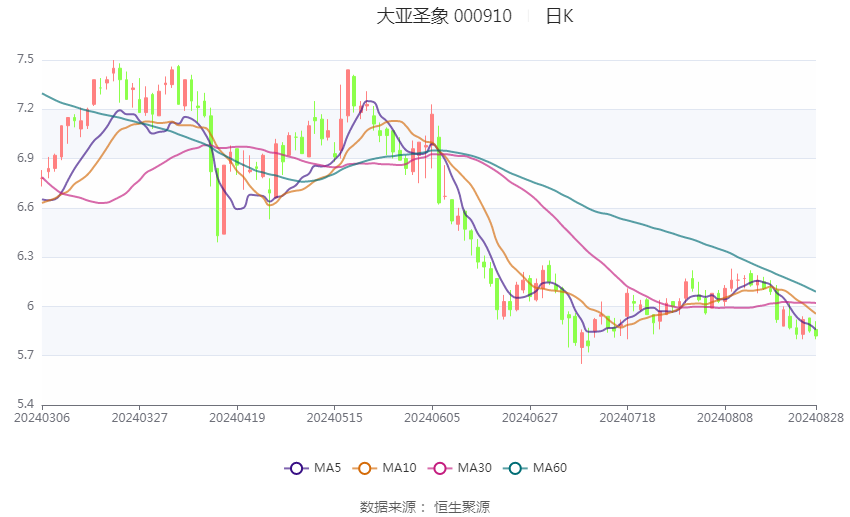Click y-axis value 7.5
850x517 pixels.
tap(25, 59)
